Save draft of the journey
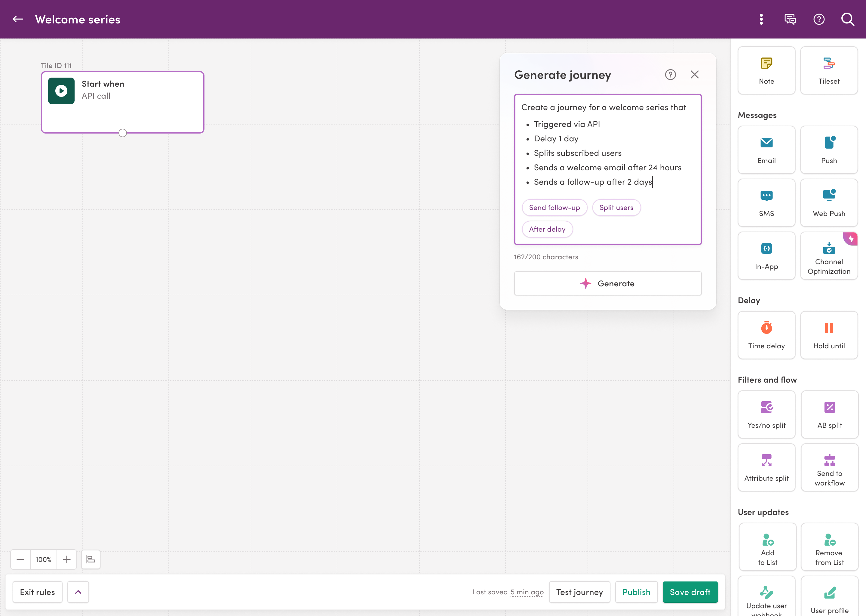This screenshot has height=616, width=866. [x=690, y=592]
